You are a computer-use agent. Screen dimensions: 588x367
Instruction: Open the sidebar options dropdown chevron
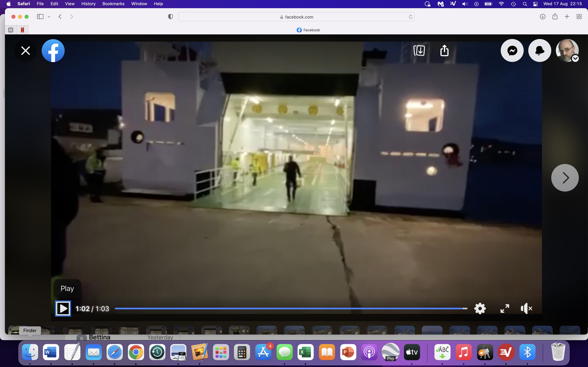[x=49, y=17]
